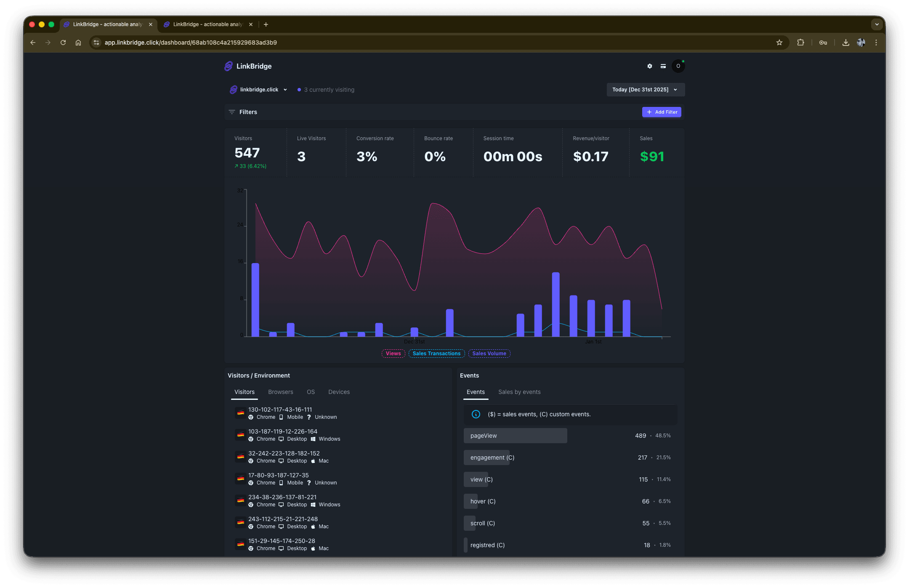The height and width of the screenshot is (588, 909).
Task: Expand the linkbridge.click site dropdown
Action: [x=259, y=90]
